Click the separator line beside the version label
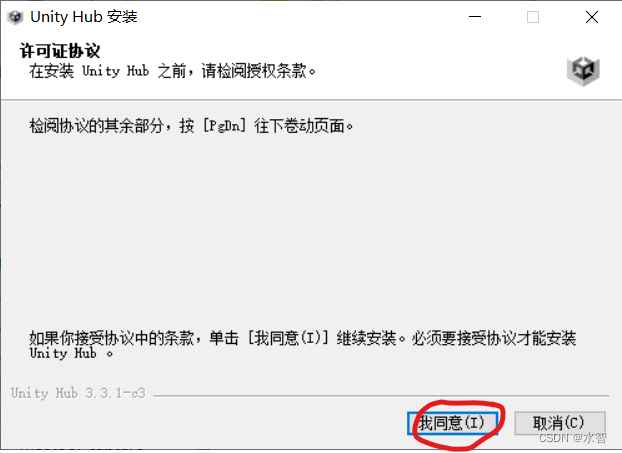The height and width of the screenshot is (453, 622). click(381, 395)
